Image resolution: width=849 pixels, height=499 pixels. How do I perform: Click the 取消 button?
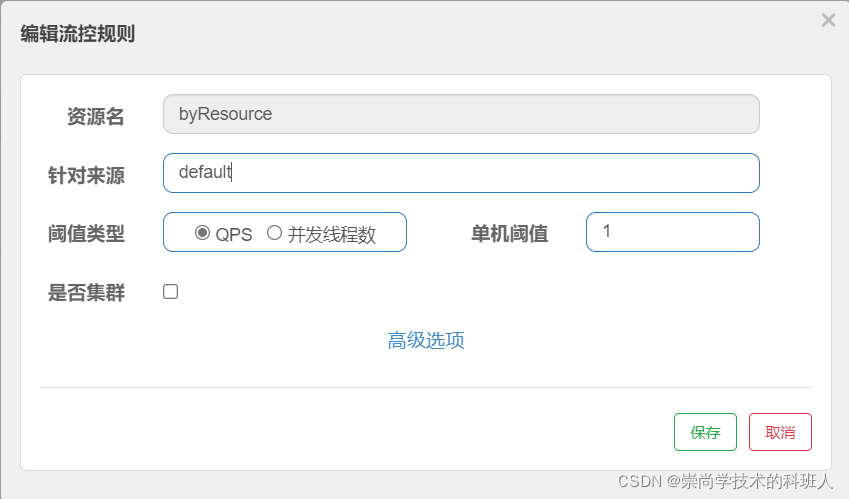(x=780, y=432)
